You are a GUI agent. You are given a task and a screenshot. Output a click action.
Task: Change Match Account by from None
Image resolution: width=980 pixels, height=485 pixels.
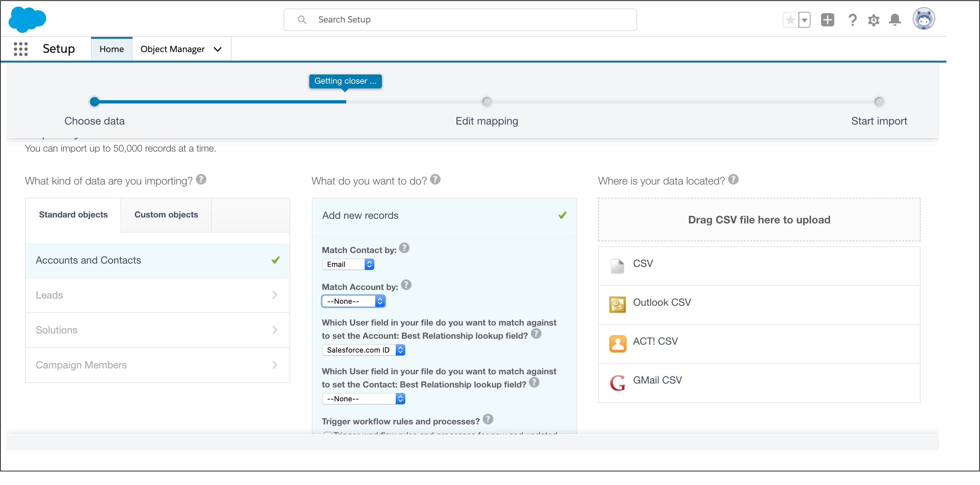(x=353, y=301)
